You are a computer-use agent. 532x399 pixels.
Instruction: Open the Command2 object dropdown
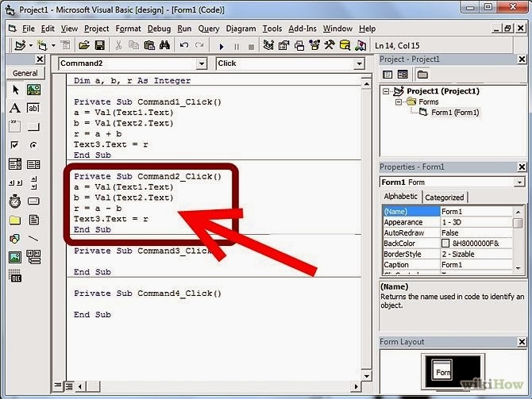202,63
